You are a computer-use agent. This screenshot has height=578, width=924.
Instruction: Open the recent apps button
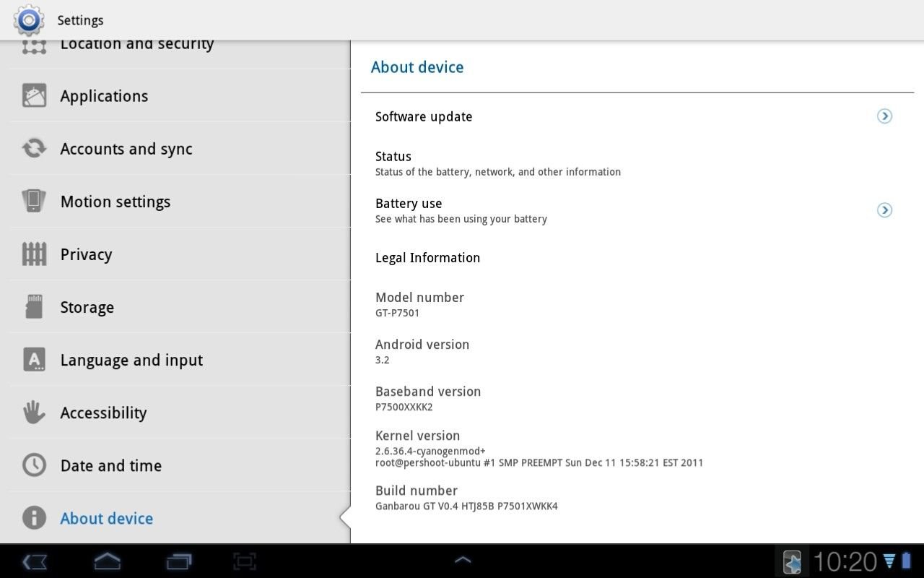pos(179,561)
